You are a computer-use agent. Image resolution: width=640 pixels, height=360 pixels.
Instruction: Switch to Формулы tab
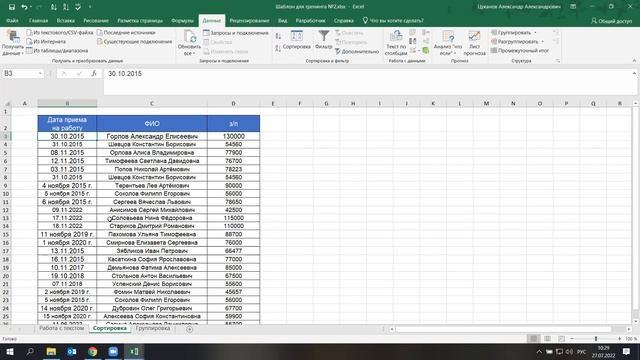click(x=182, y=20)
